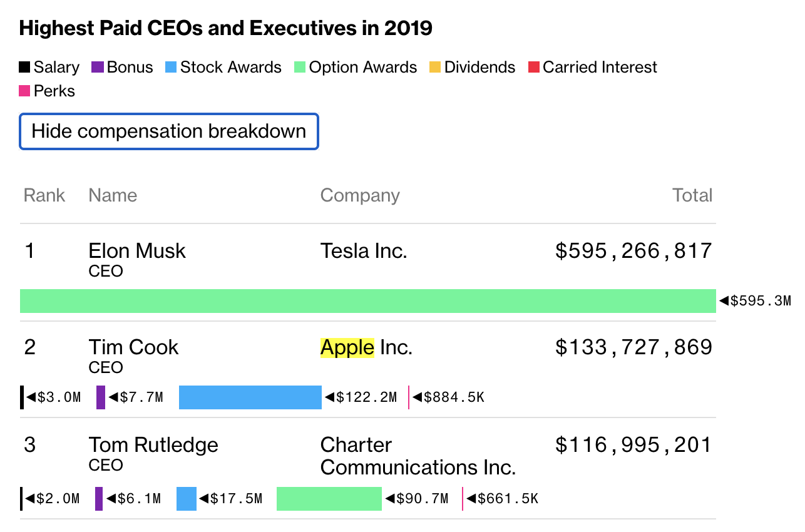Click the Hide compensation breakdown button
Image resolution: width=805 pixels, height=532 pixels.
tap(169, 131)
